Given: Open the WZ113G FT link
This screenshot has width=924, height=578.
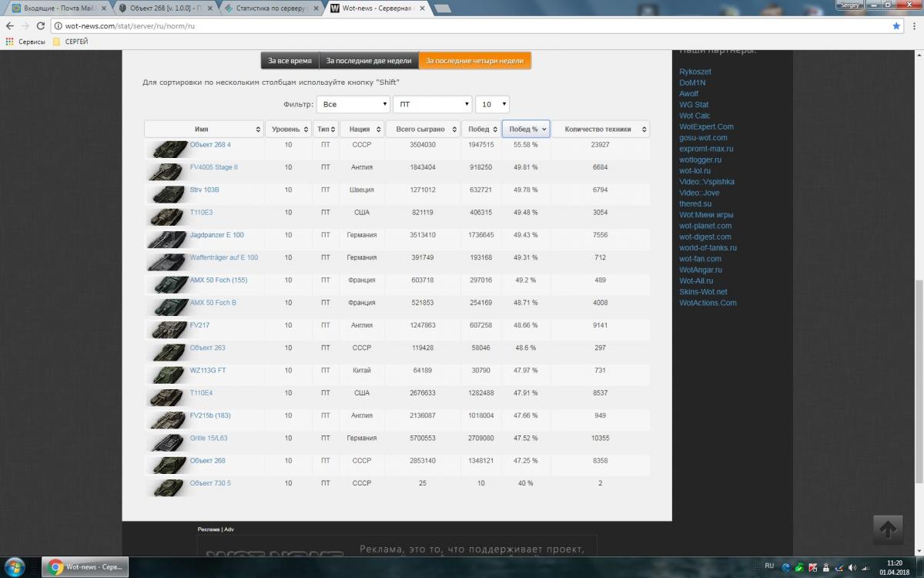Looking at the screenshot, I should (x=208, y=371).
